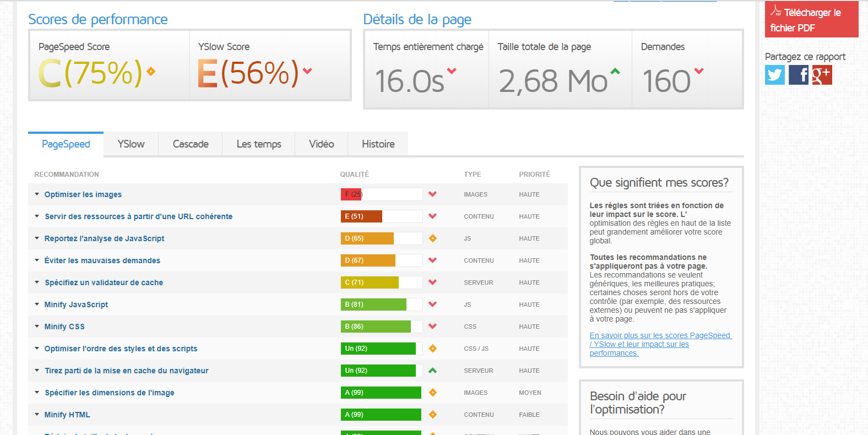Share the report on Twitter
Screen dimensions: 868x435
click(x=775, y=75)
